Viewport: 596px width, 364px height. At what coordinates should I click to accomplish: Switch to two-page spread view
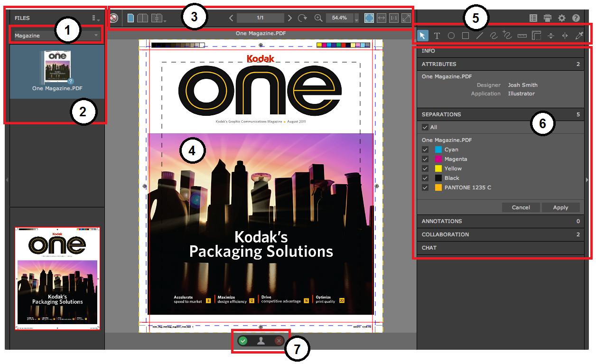point(142,18)
